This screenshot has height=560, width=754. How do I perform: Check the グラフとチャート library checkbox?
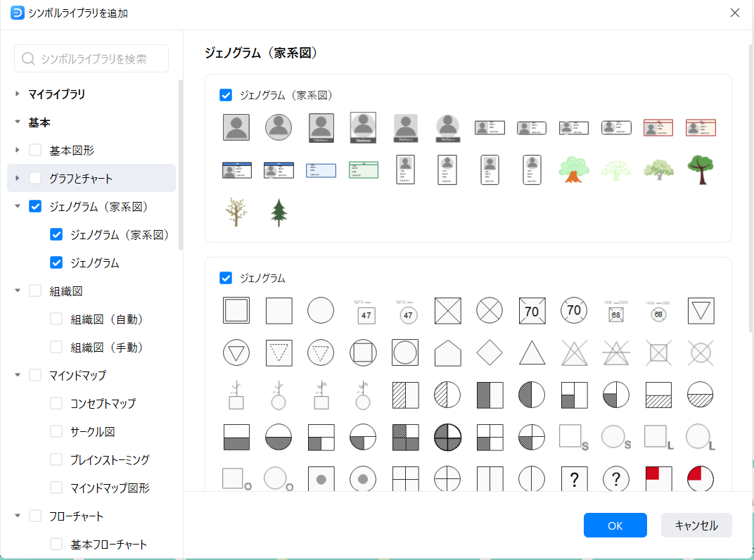point(35,178)
